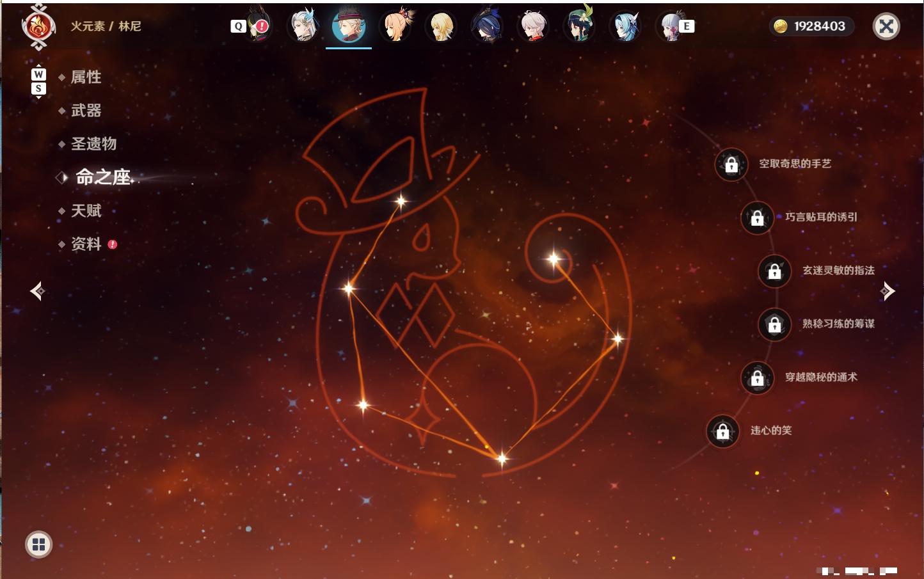Select the green-hat character portrait
Screen dimensions: 924x579
tap(579, 26)
